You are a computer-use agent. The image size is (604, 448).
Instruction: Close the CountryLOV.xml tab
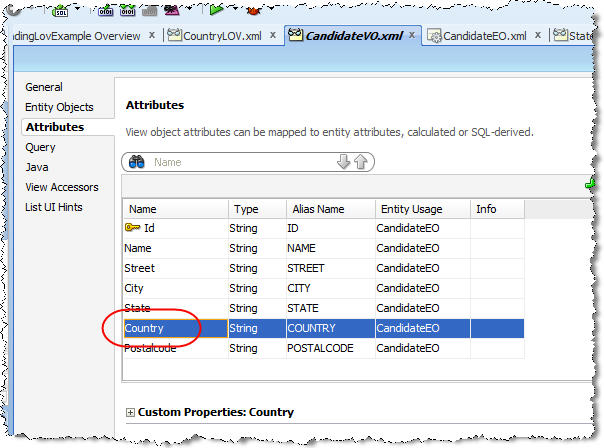tap(272, 36)
